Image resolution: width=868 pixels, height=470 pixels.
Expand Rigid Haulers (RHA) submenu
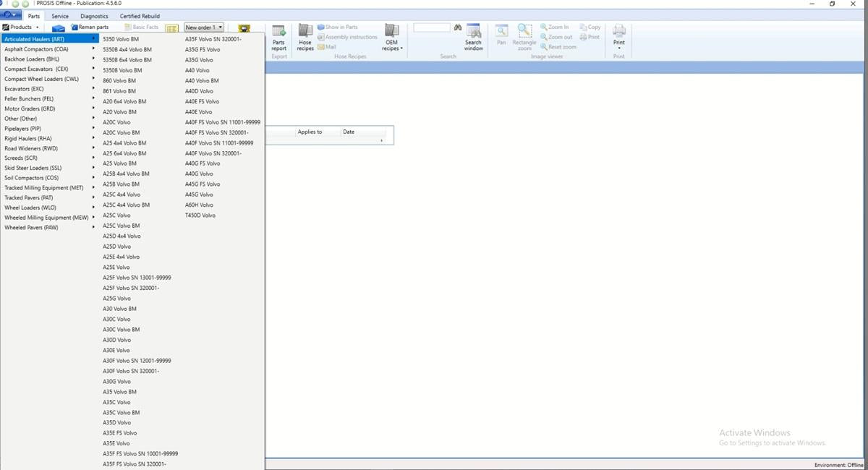pyautogui.click(x=49, y=138)
